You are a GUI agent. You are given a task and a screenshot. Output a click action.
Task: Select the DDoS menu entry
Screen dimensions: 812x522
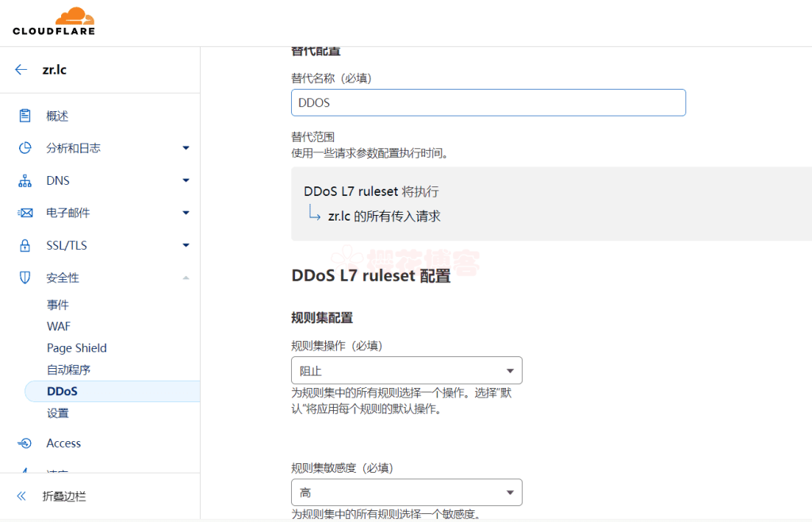point(61,390)
